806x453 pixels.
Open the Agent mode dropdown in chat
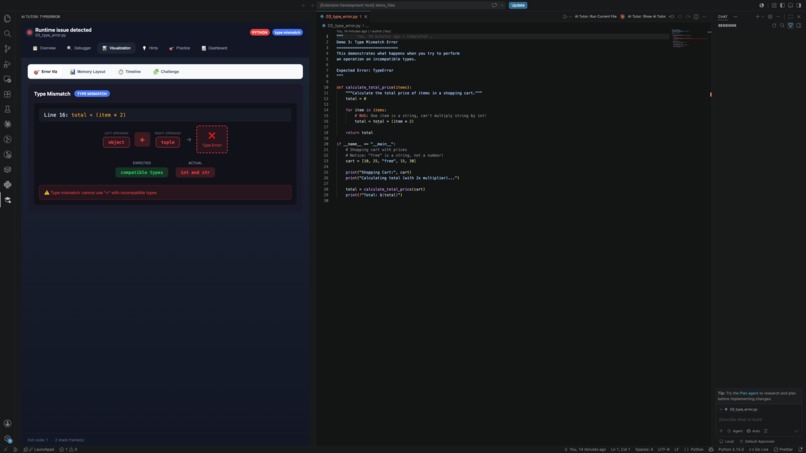pos(735,431)
